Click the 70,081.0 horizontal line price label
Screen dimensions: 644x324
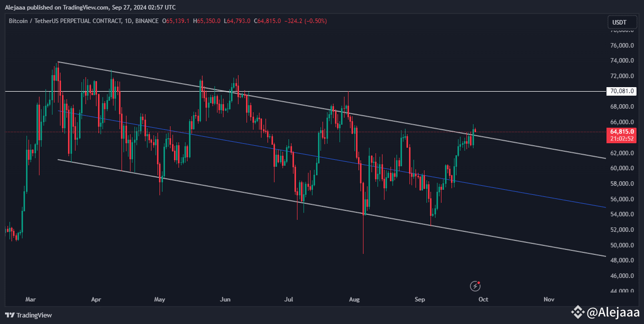[x=622, y=91]
